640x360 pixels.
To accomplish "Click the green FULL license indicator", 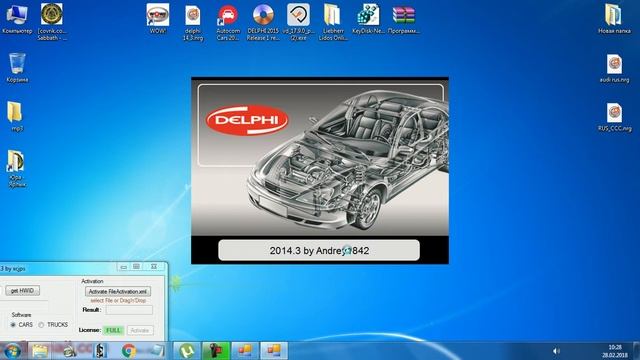I will coord(113,330).
